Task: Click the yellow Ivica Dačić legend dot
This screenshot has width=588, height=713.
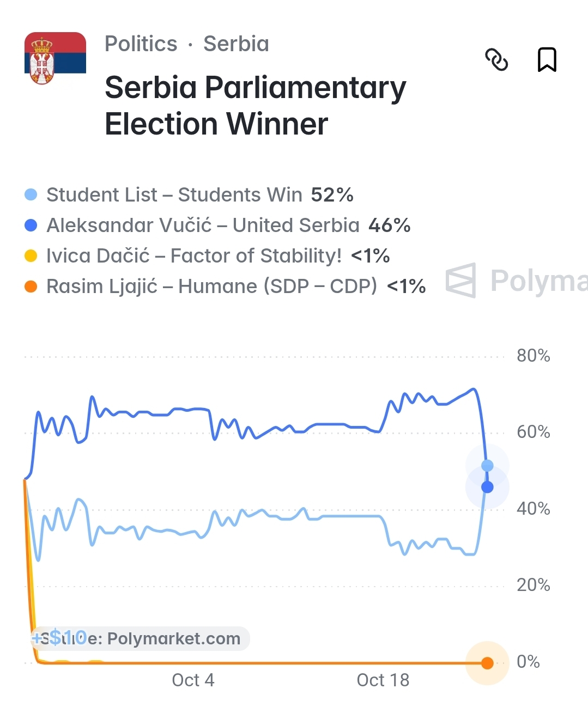Action: 31,255
